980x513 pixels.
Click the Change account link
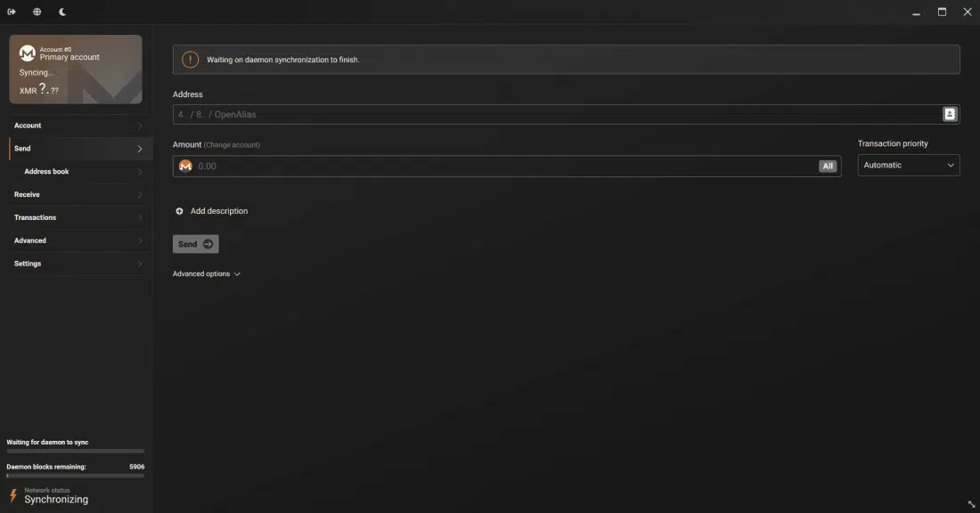pos(232,145)
